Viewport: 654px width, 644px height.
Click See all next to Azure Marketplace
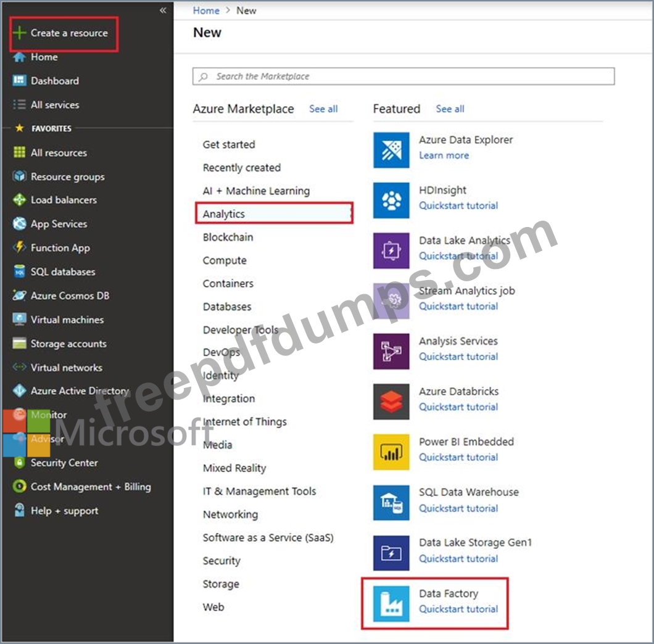[x=323, y=109]
